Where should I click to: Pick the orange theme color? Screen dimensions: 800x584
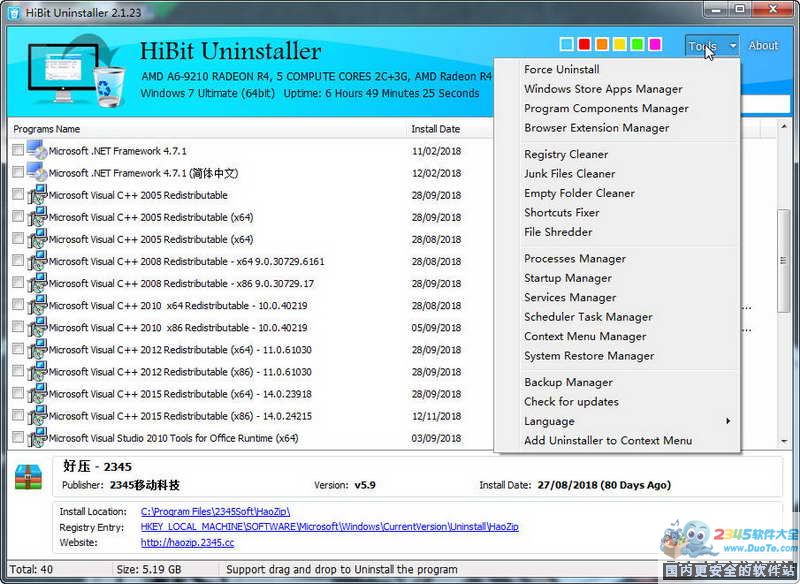(x=602, y=44)
